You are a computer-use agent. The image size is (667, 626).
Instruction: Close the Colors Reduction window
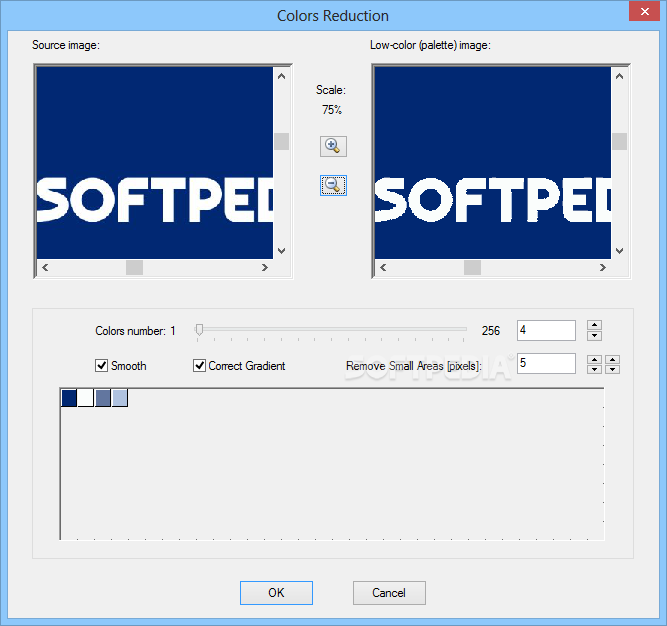click(644, 11)
